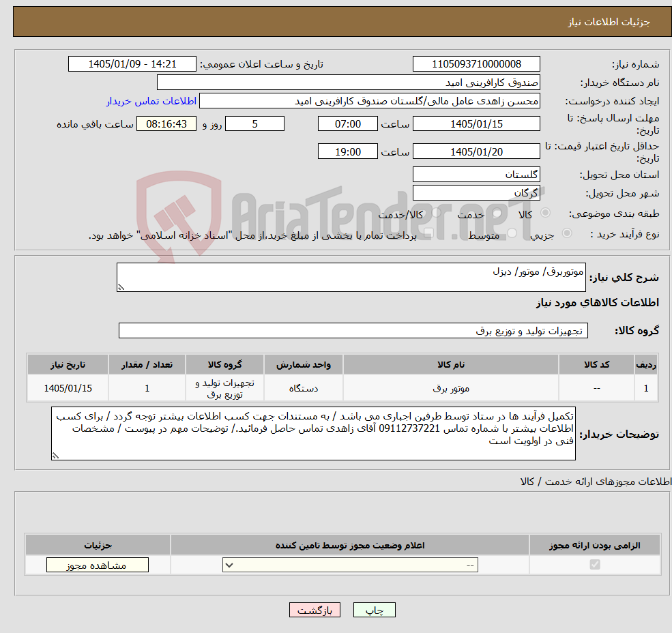Click the چاپ (print) button
Viewport: 672px width, 633px height.
coord(374,610)
